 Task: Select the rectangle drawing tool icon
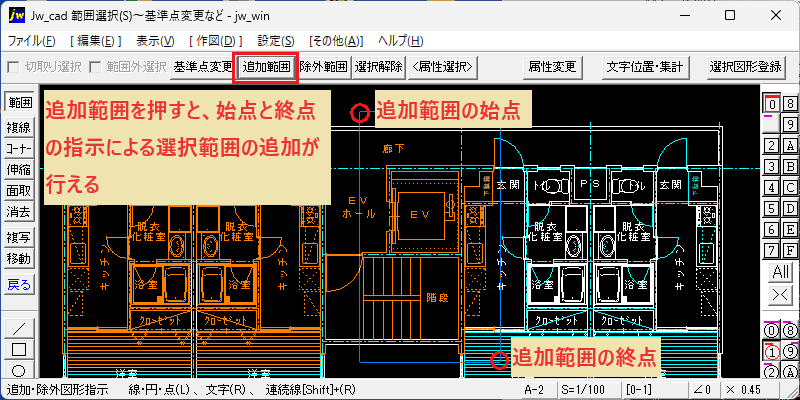coord(19,349)
